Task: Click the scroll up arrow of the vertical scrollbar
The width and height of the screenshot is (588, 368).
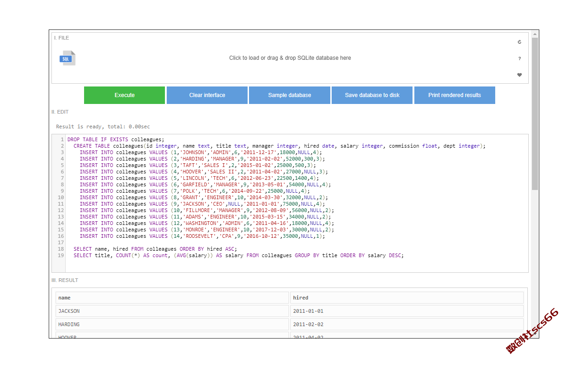Action: (x=535, y=34)
